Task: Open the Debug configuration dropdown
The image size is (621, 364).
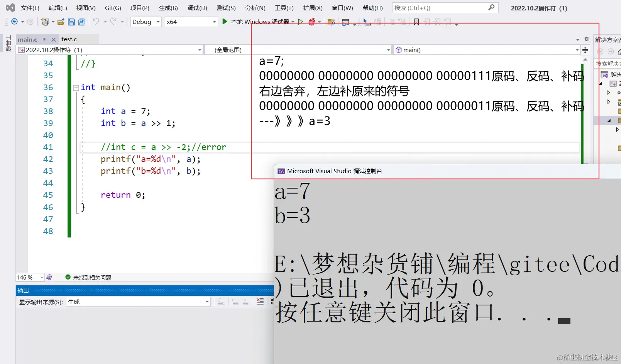Action: tap(146, 22)
